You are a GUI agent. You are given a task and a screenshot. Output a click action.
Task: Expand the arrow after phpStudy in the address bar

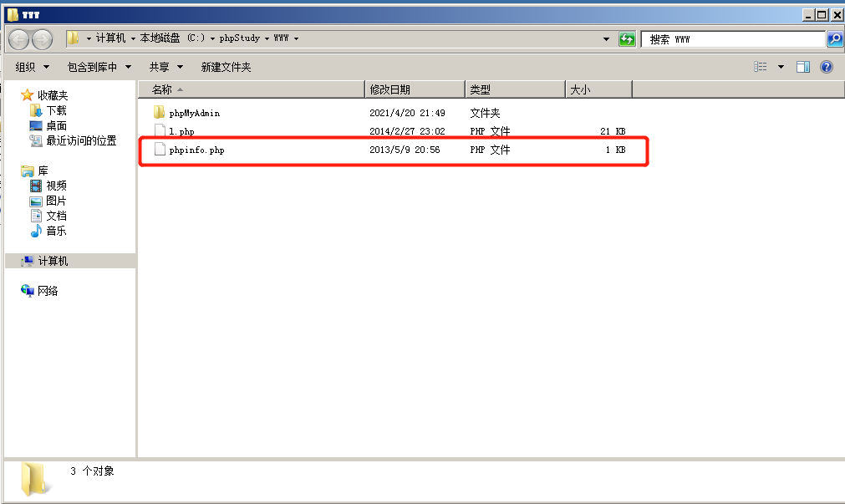267,38
